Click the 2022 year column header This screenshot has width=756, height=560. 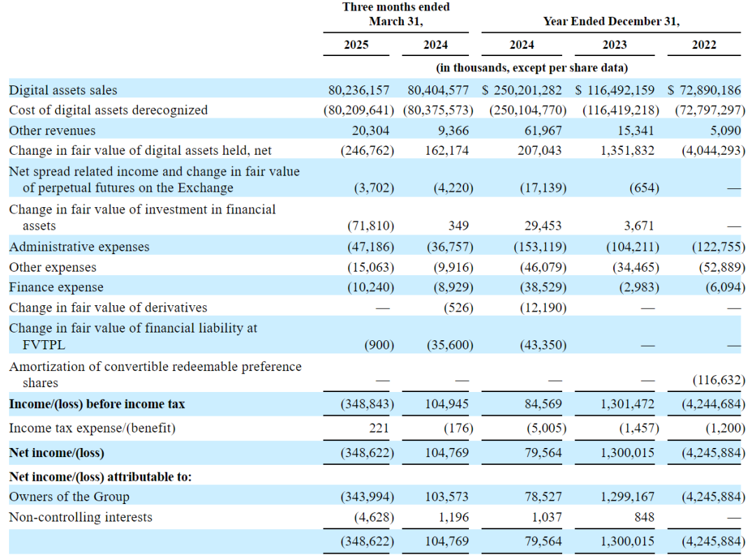tap(704, 45)
